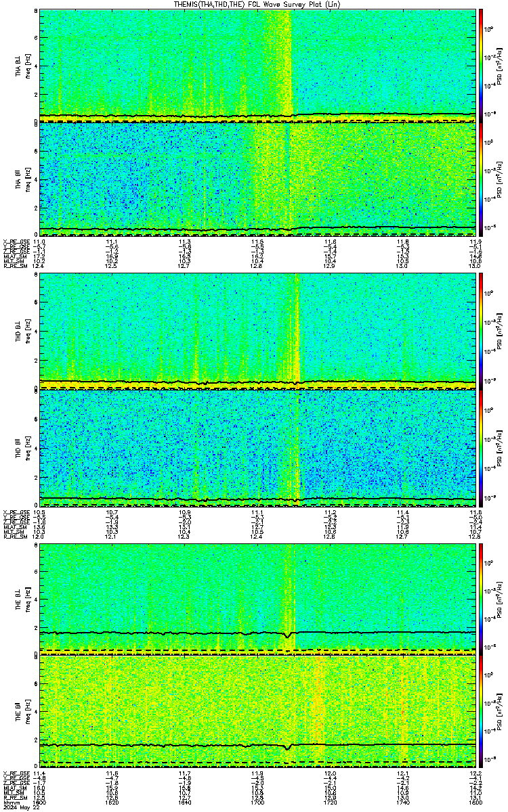Screen dimensions: 508x812
Task: Click the 1740 time tick label
Action: pyautogui.click(x=404, y=802)
